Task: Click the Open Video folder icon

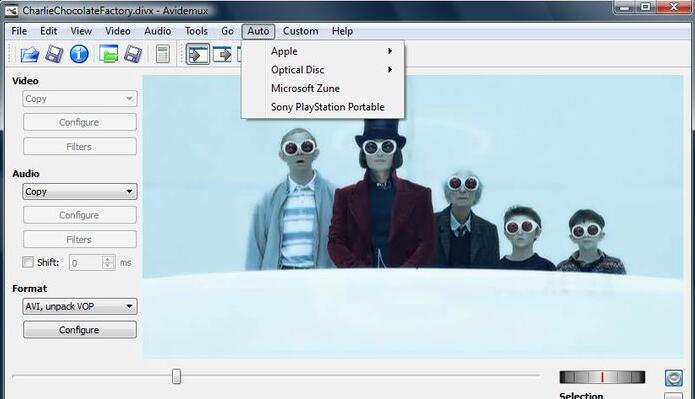Action: pyautogui.click(x=30, y=55)
